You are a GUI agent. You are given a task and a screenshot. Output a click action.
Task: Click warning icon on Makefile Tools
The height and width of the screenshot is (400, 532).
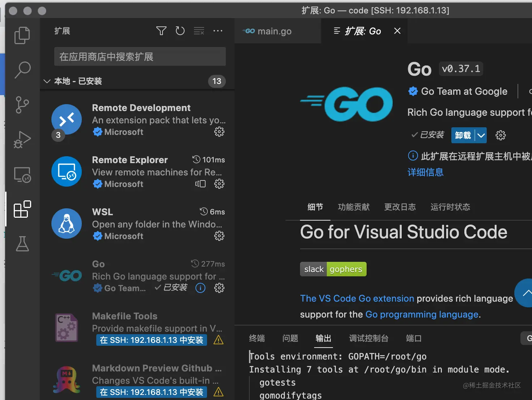[219, 340]
